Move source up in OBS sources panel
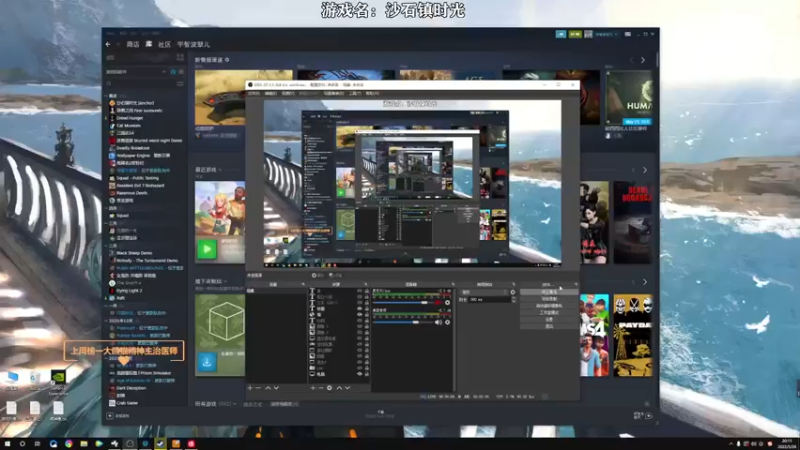800x450 pixels. click(x=339, y=388)
